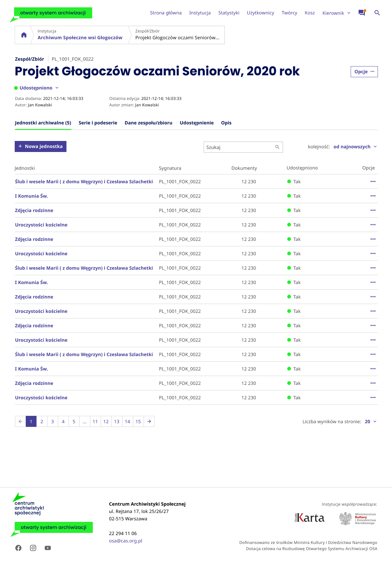
Task: Focus the Szukaj search input field
Action: coord(239,147)
